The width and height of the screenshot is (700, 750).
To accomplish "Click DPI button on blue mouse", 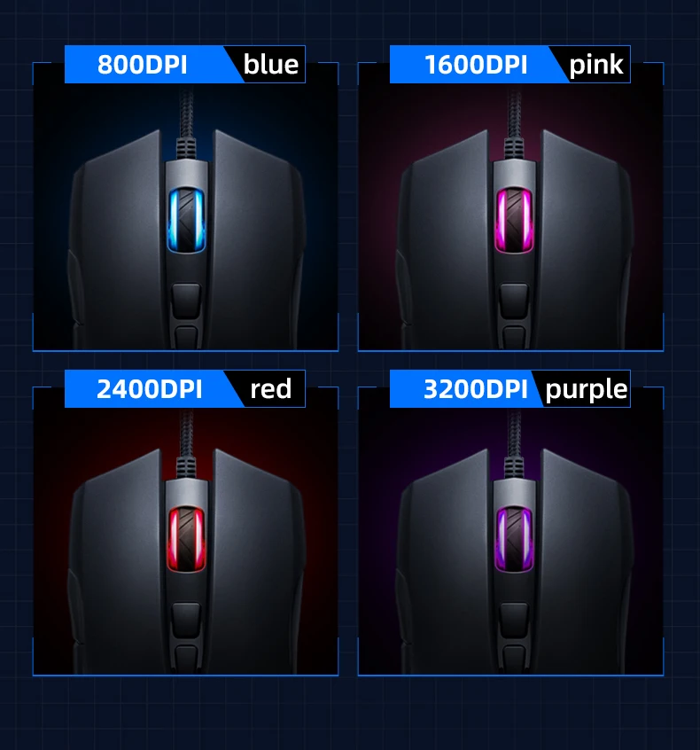I will point(186,301).
